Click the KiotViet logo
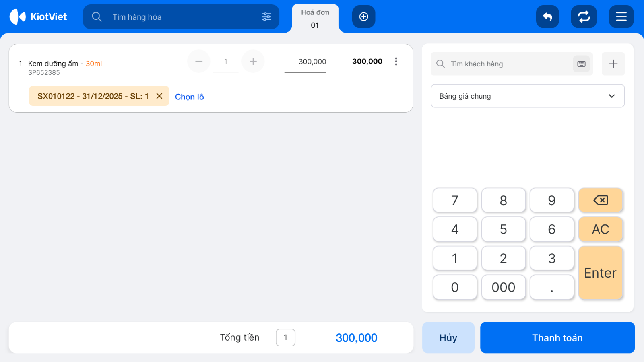The image size is (644, 362). (x=38, y=16)
